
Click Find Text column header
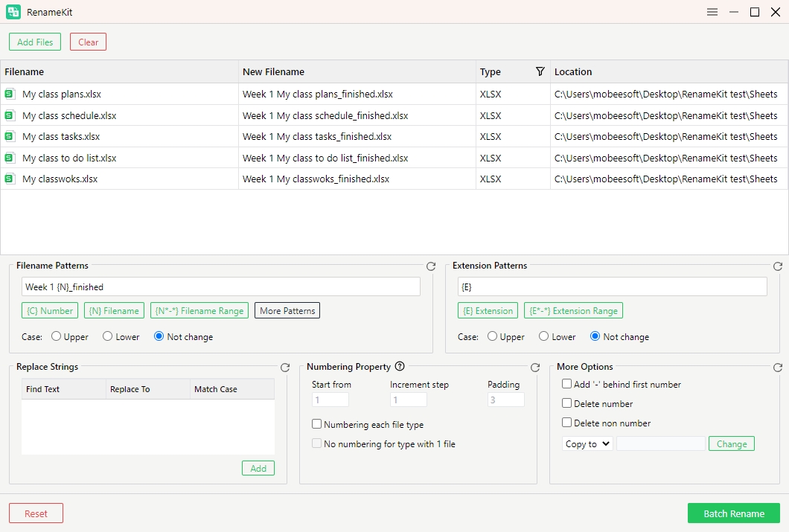[64, 389]
